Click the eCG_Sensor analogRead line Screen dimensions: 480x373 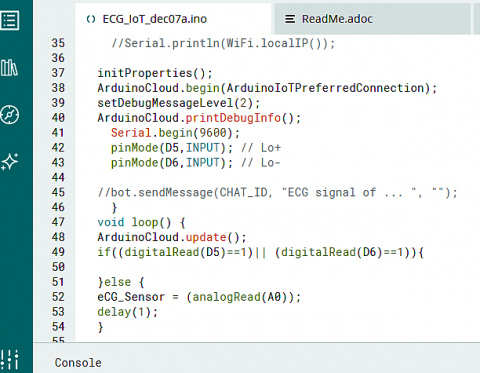(x=199, y=297)
